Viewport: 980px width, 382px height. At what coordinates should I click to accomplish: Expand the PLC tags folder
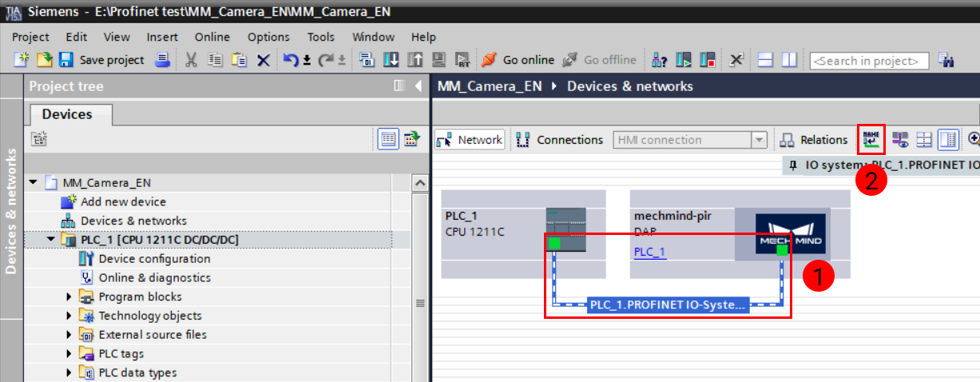click(69, 353)
